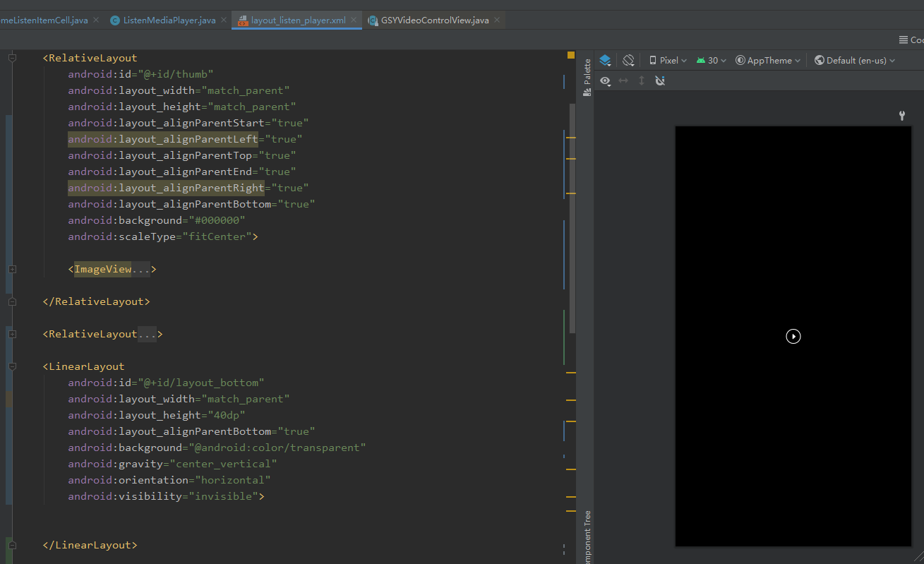Click the closing LinearLayout fold marker
924x564 pixels.
click(x=12, y=545)
